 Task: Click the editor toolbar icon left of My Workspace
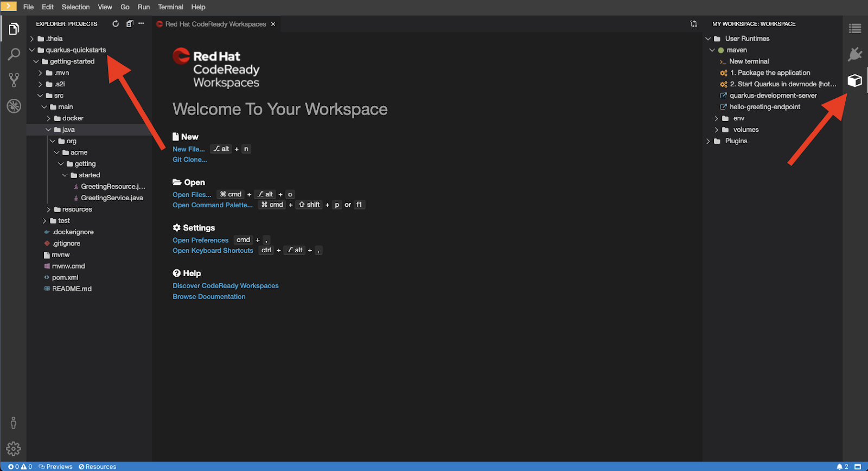[x=693, y=24]
